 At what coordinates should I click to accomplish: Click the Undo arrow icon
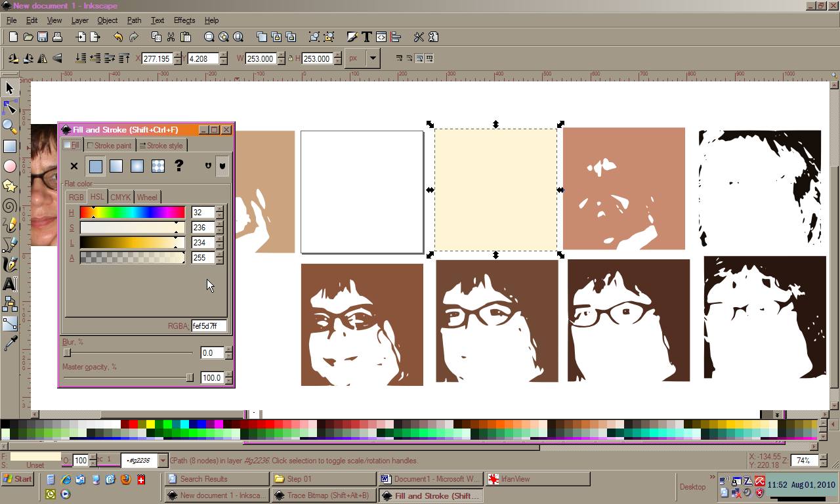tap(118, 37)
